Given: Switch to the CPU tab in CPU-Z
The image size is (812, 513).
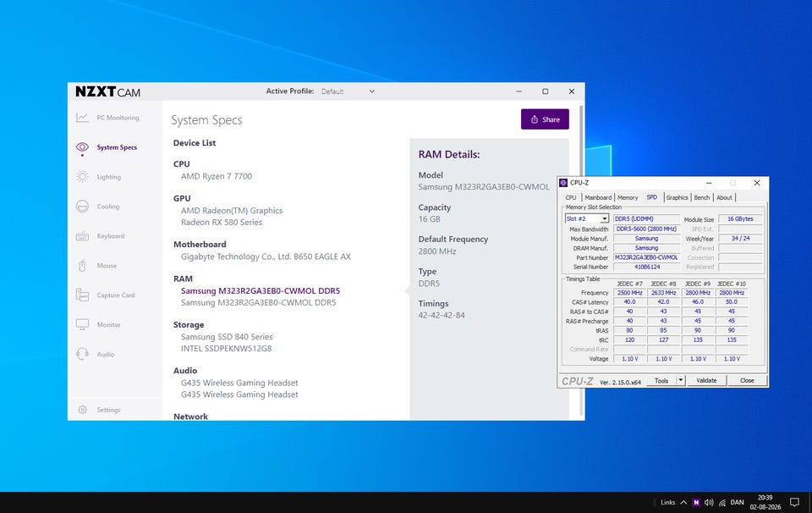Looking at the screenshot, I should [x=571, y=197].
